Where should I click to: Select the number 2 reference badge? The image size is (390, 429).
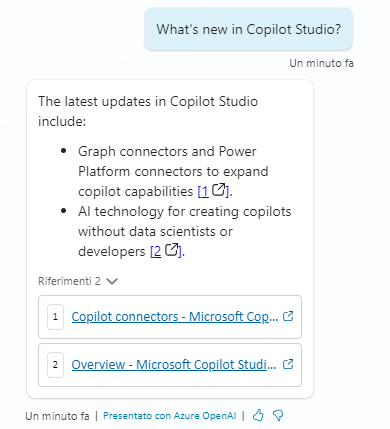coord(55,365)
